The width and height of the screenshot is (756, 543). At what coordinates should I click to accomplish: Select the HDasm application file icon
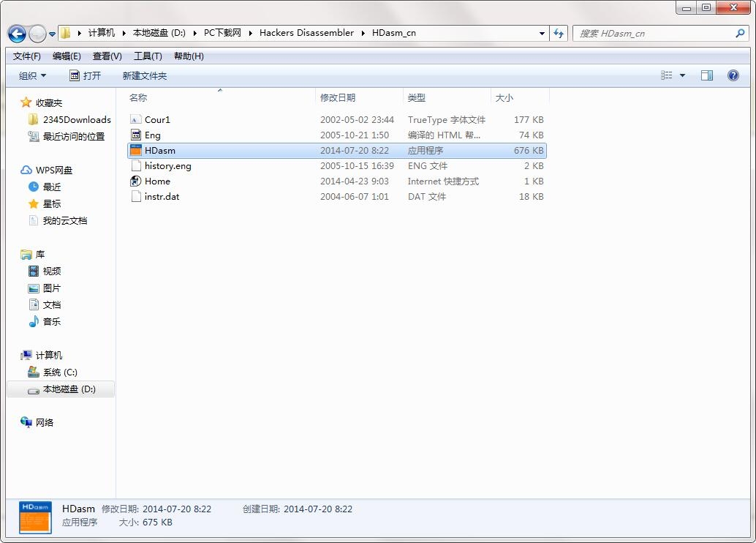136,150
